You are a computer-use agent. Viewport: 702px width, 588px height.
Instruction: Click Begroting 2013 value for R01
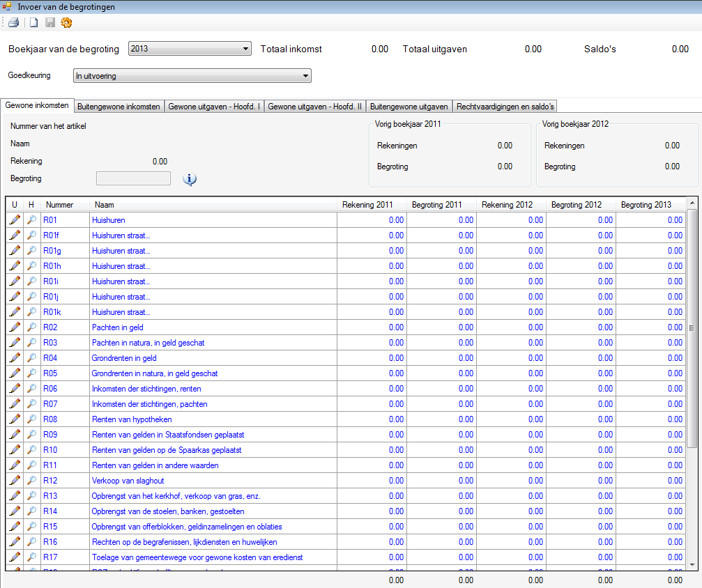click(675, 219)
